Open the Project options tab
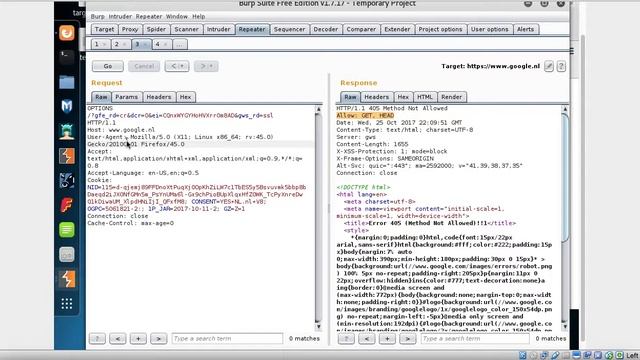The height and width of the screenshot is (360, 640). point(440,29)
